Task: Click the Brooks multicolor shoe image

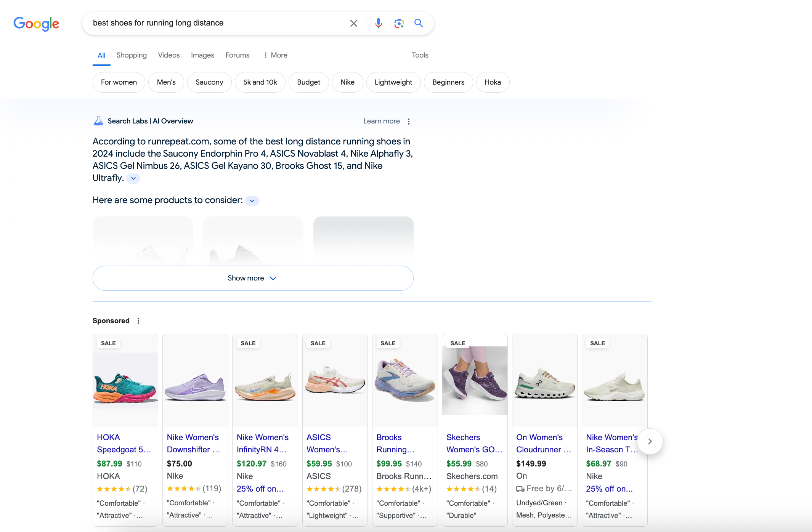Action: click(405, 381)
